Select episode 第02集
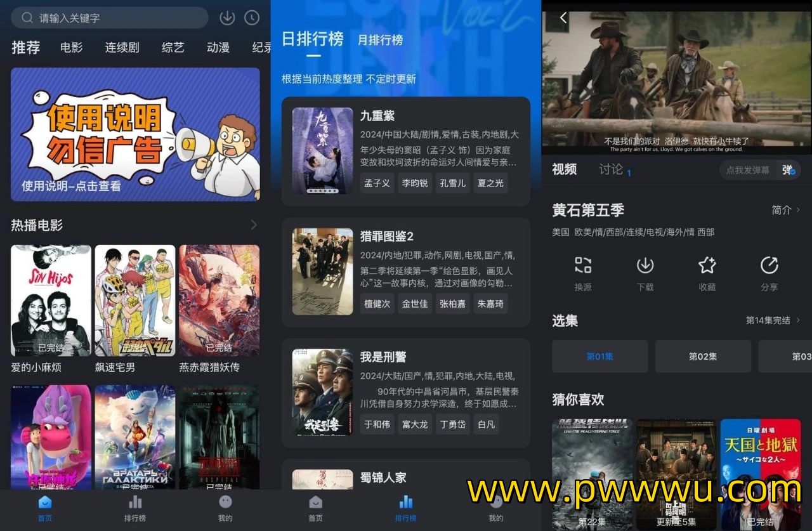 (703, 357)
